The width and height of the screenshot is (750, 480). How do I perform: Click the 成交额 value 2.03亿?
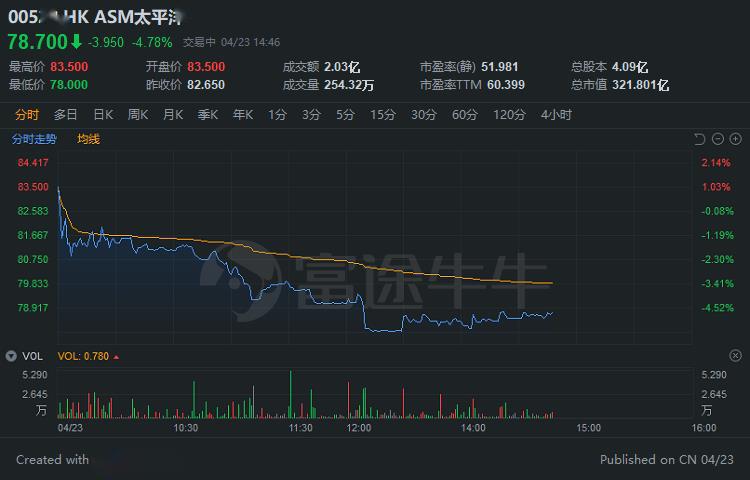342,66
